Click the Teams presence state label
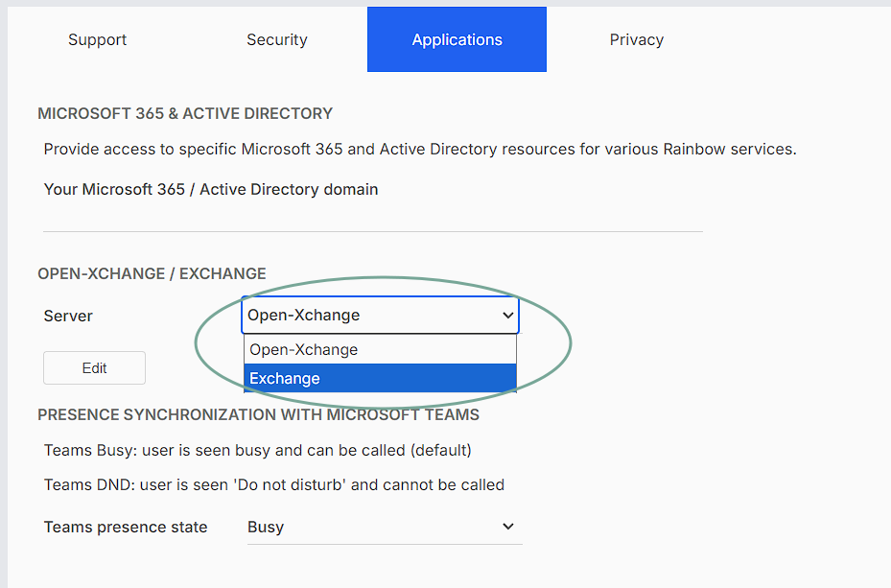This screenshot has width=891, height=588. coord(126,527)
